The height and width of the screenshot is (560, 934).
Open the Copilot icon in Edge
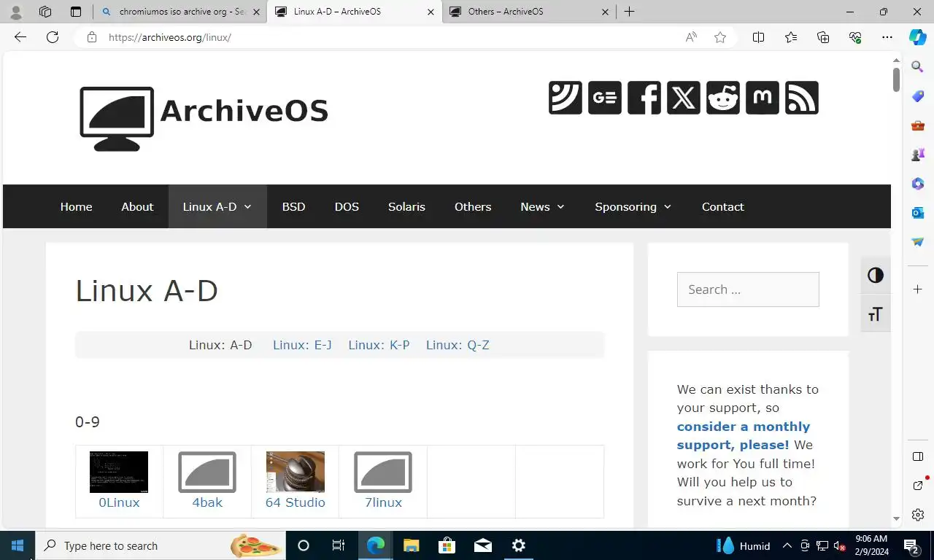pos(918,37)
